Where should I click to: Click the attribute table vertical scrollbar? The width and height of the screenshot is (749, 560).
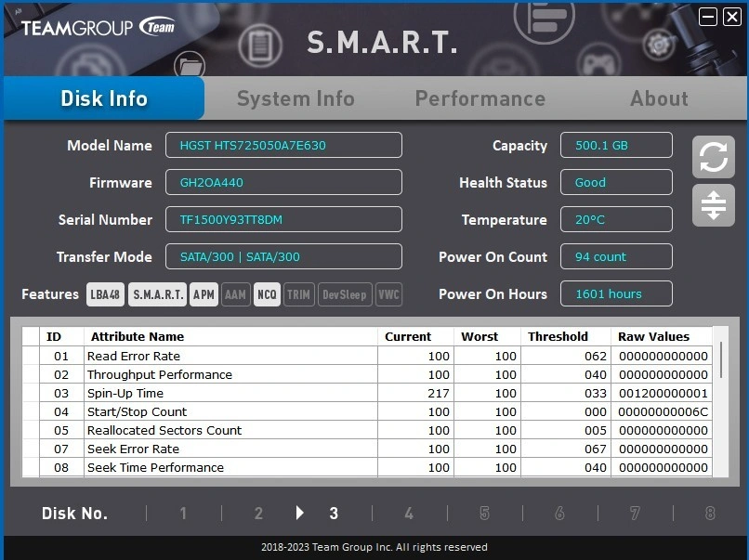click(721, 360)
